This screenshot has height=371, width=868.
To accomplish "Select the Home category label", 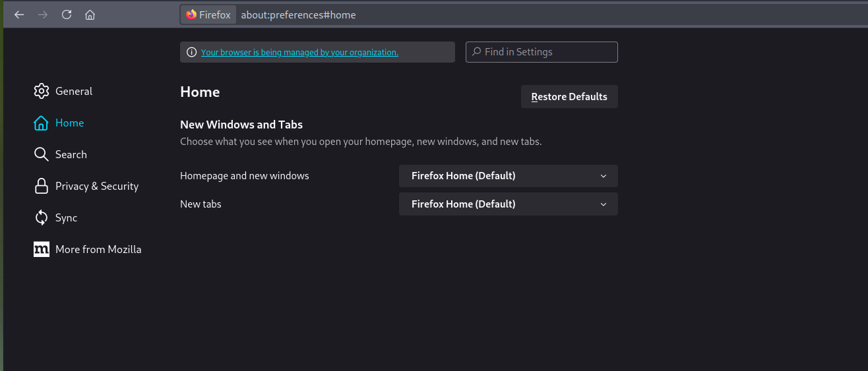I will point(69,123).
